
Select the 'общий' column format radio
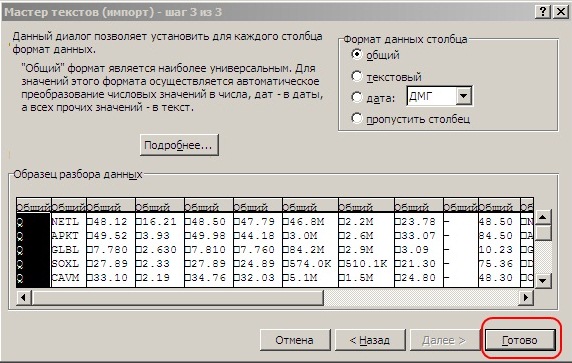tap(356, 55)
